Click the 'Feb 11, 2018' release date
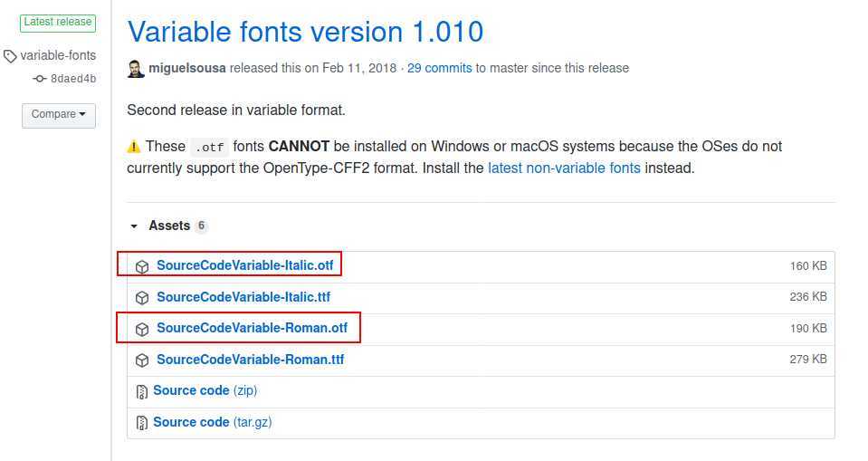868x461 pixels. pyautogui.click(x=359, y=68)
